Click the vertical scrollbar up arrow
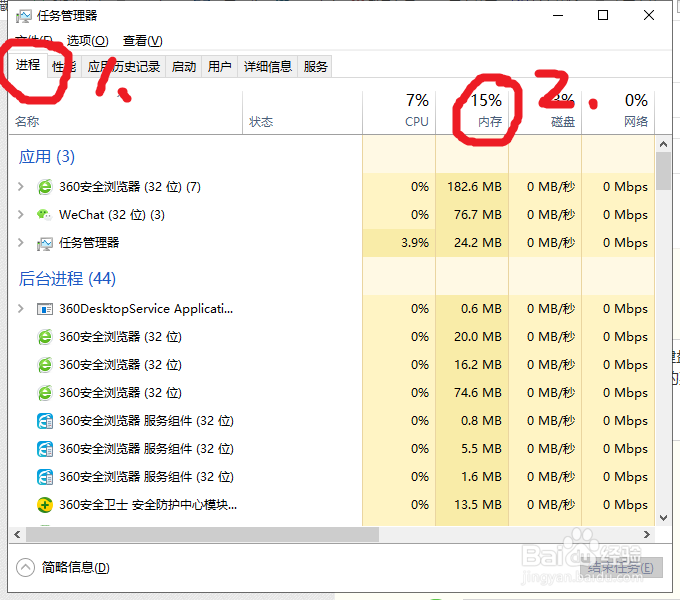 tap(663, 144)
